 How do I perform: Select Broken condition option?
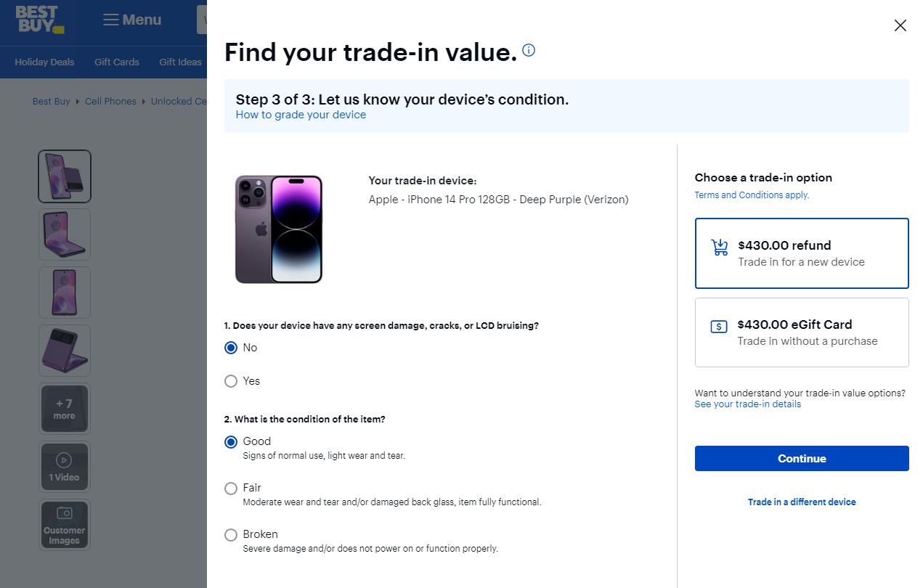click(x=231, y=535)
